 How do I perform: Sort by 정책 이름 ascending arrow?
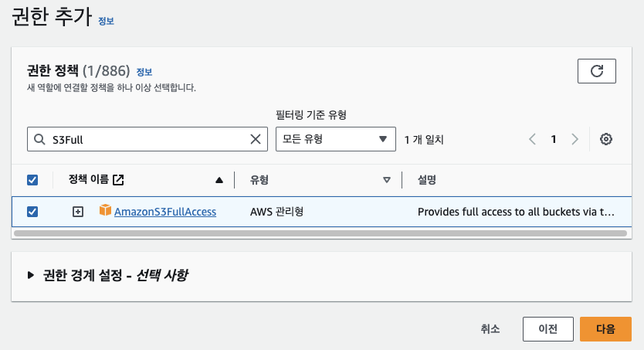click(219, 180)
